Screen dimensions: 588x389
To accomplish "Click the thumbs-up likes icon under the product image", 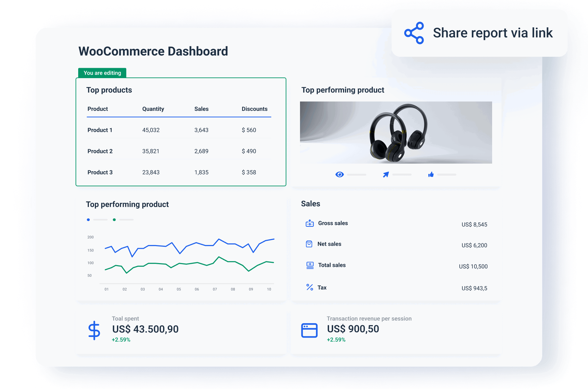I will [x=431, y=174].
